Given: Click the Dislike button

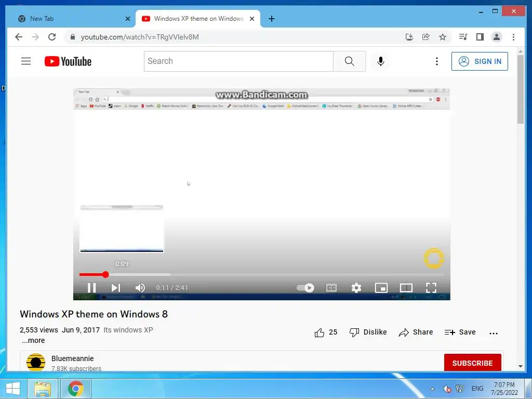Looking at the screenshot, I should 368,332.
